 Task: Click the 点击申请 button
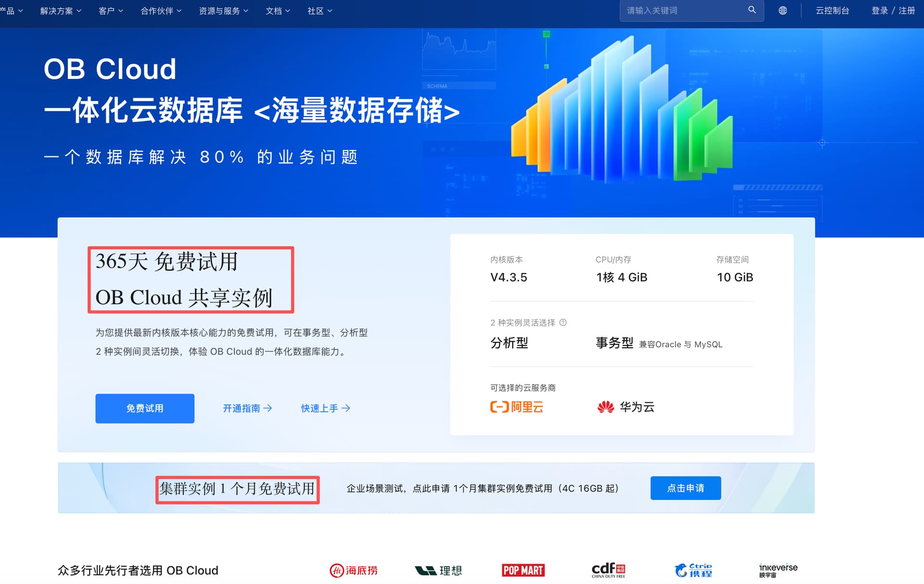tap(685, 488)
